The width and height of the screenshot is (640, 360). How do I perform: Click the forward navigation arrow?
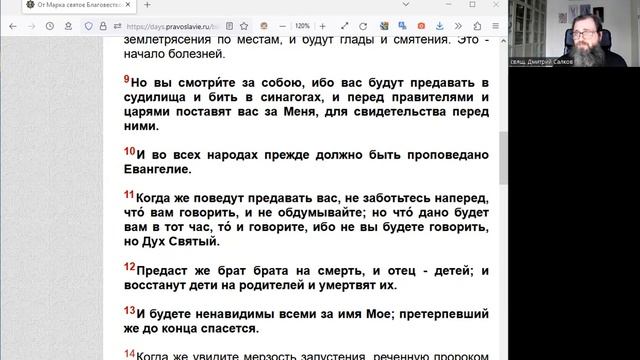point(31,26)
